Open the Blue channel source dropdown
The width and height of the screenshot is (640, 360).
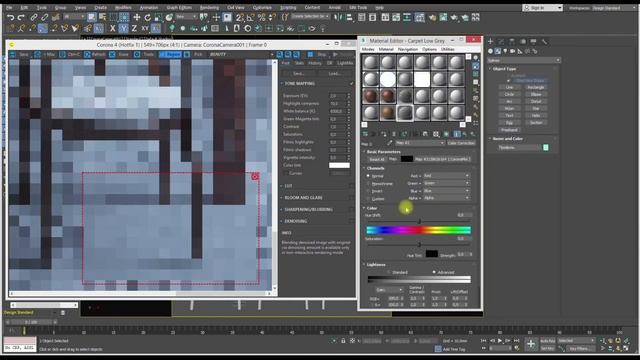pos(446,191)
